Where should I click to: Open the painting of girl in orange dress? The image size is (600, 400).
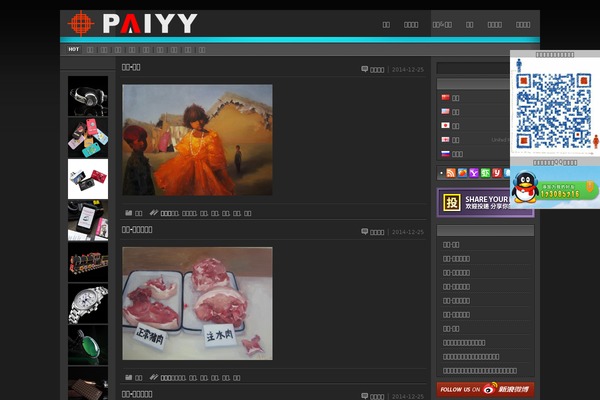tap(197, 139)
